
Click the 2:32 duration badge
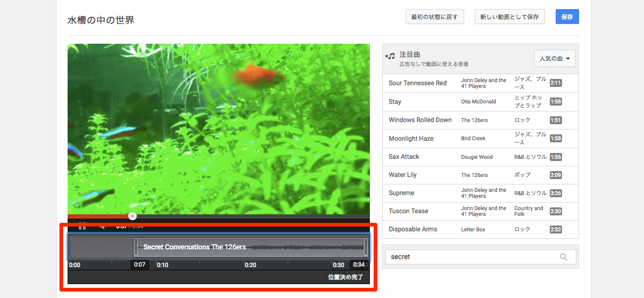click(x=556, y=229)
